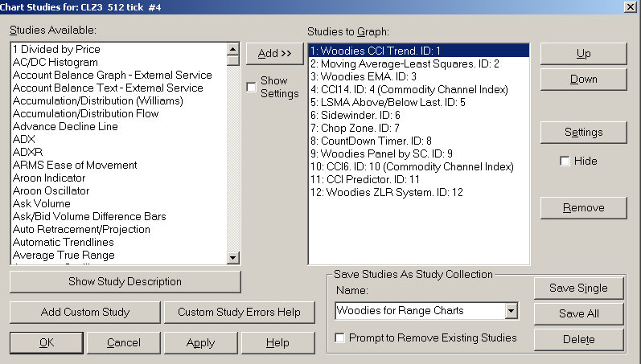Viewport: 641px width, 364px height.
Task: Enable the Show Settings checkbox
Action: 252,87
